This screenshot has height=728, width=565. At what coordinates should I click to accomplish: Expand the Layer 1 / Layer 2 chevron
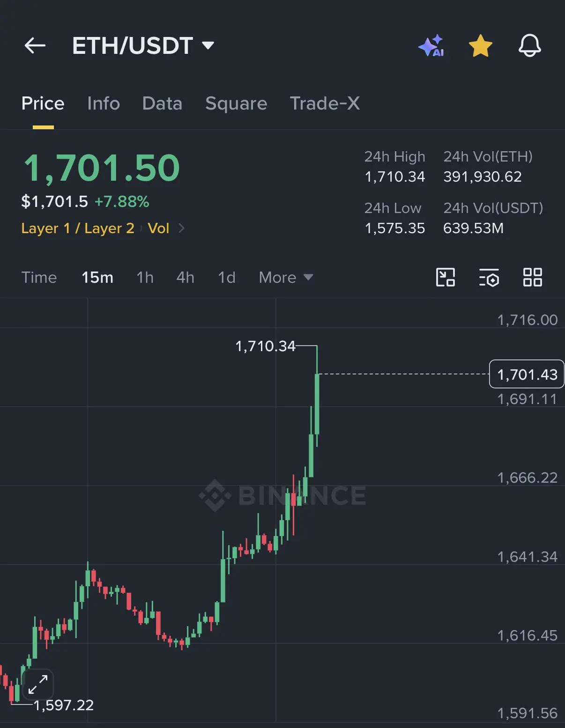pyautogui.click(x=182, y=228)
